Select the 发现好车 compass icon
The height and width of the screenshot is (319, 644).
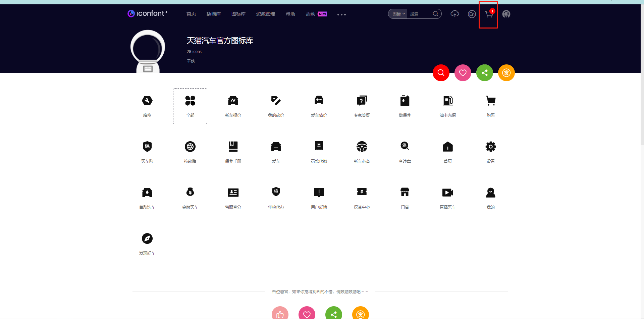[147, 238]
